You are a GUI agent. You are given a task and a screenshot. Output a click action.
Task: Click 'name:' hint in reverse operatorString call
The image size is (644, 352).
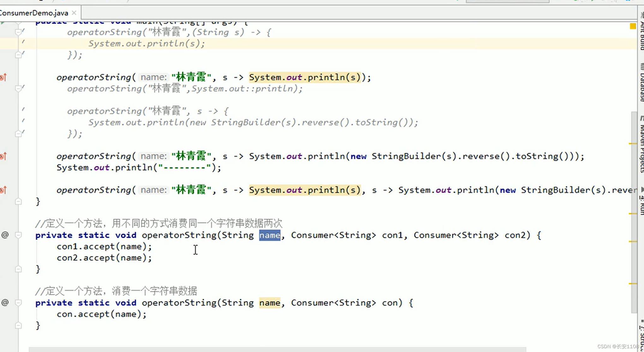(153, 156)
